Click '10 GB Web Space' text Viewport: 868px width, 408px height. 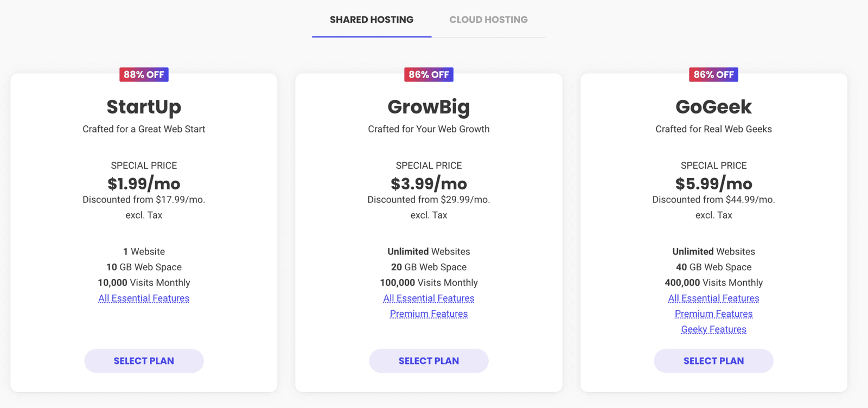[x=144, y=267]
